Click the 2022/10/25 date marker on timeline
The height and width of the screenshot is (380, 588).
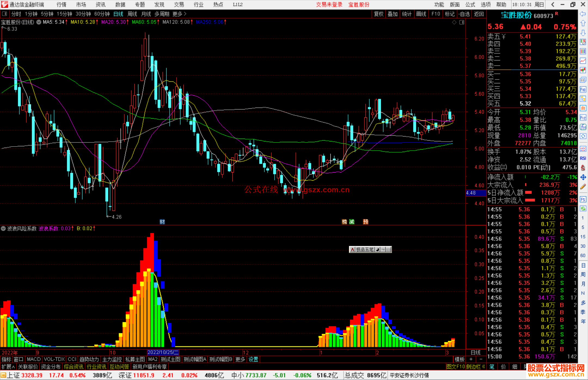click(163, 352)
